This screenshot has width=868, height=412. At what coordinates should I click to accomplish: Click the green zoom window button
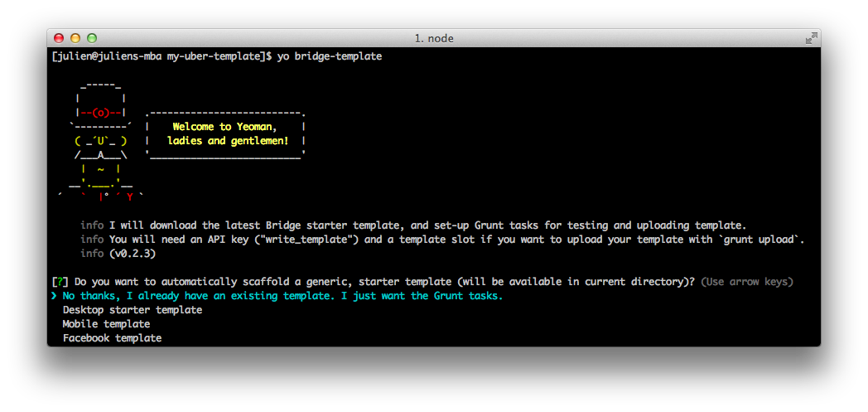tap(92, 38)
